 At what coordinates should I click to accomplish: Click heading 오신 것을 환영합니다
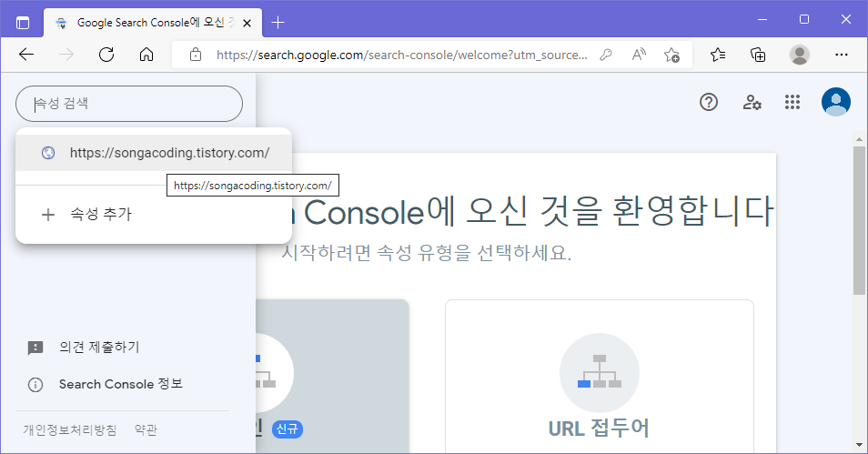pos(620,211)
